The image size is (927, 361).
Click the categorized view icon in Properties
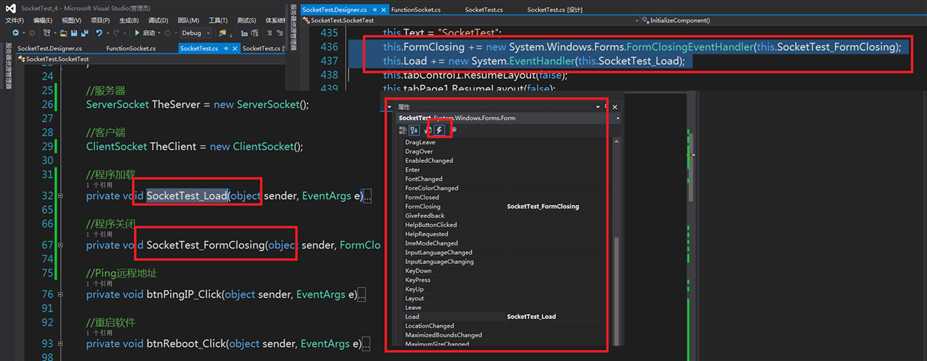click(403, 129)
